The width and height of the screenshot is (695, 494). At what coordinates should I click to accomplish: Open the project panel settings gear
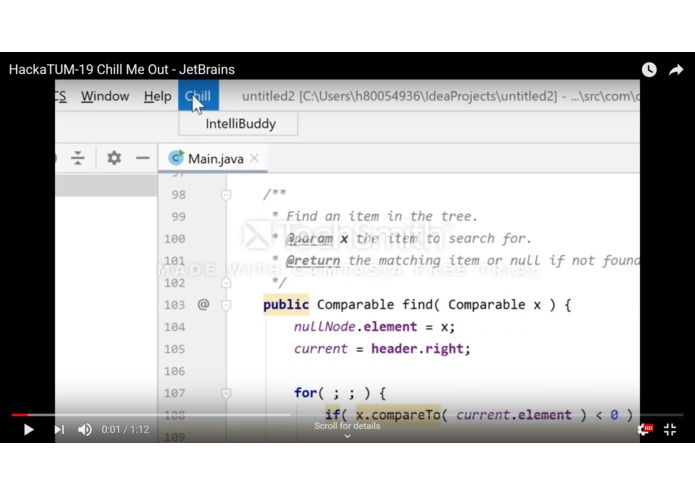[x=114, y=158]
